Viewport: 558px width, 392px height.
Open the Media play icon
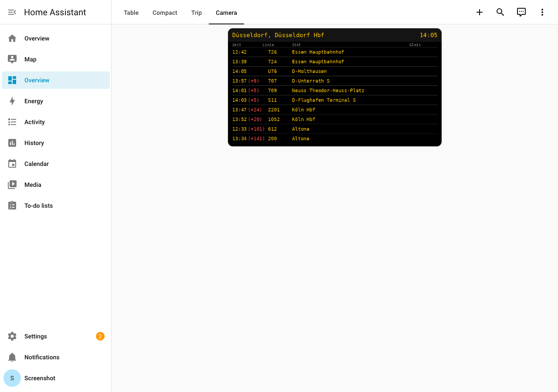coord(12,185)
